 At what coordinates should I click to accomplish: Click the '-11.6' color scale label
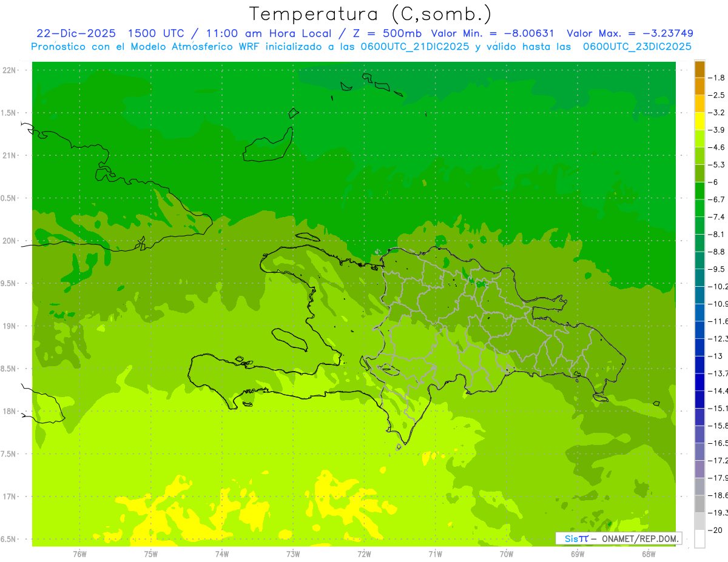click(x=718, y=321)
